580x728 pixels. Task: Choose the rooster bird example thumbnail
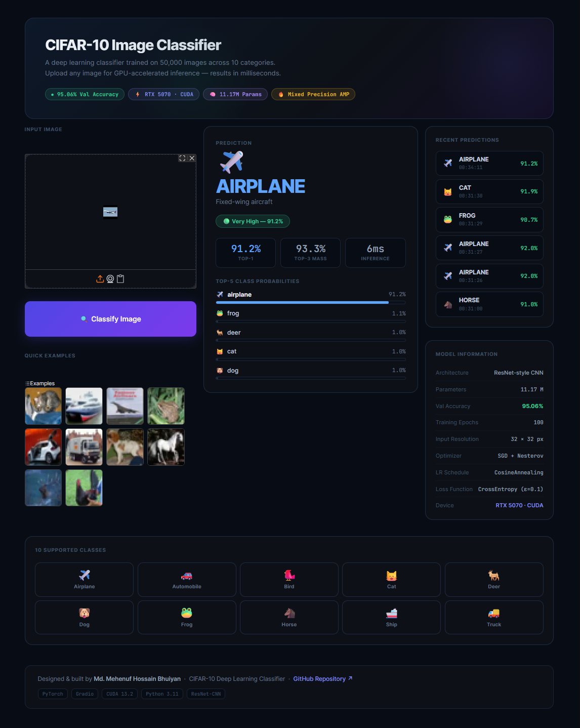click(x=84, y=488)
